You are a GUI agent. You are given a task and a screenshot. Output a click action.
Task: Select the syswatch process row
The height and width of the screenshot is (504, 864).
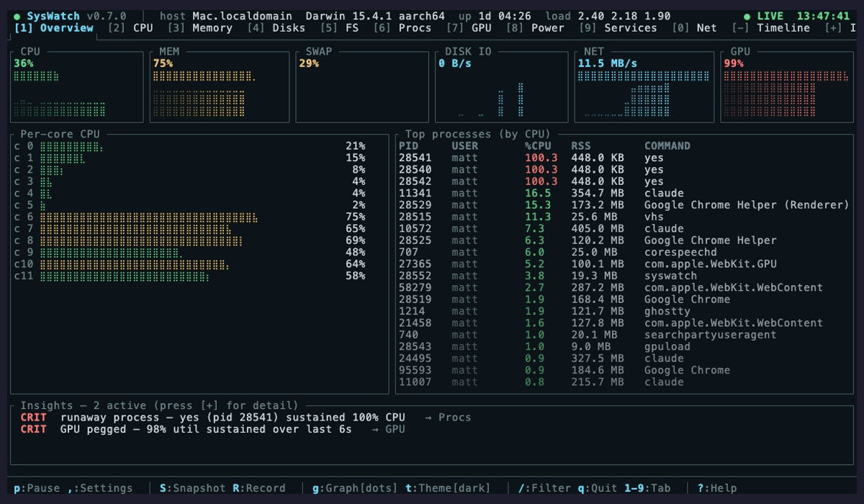[x=624, y=276]
